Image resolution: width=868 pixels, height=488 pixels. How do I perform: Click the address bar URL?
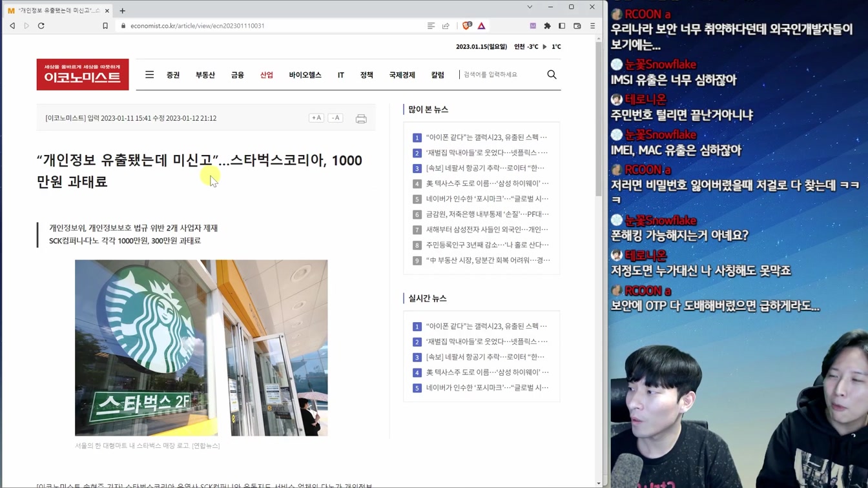click(197, 26)
